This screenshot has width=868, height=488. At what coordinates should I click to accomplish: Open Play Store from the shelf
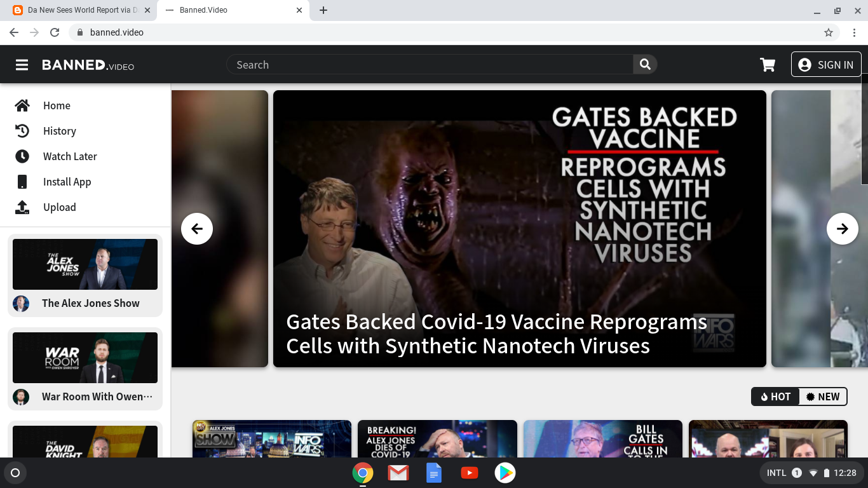(505, 473)
